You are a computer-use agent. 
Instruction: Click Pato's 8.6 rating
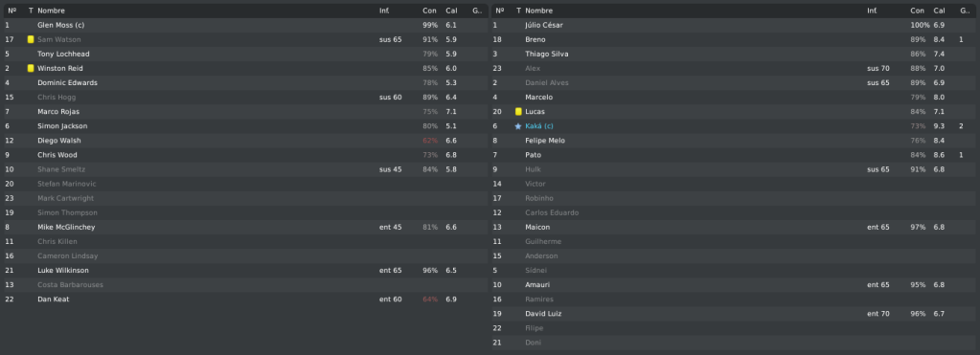pos(939,155)
